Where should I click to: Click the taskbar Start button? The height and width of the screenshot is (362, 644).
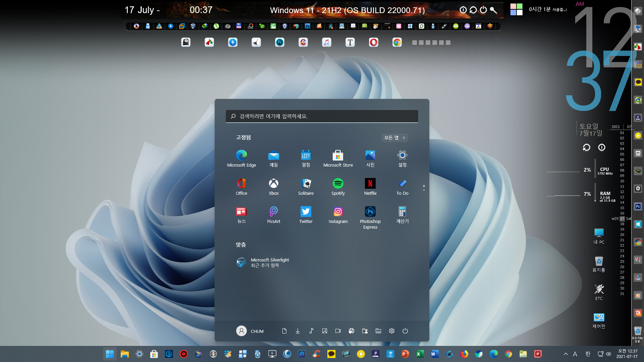pyautogui.click(x=110, y=354)
